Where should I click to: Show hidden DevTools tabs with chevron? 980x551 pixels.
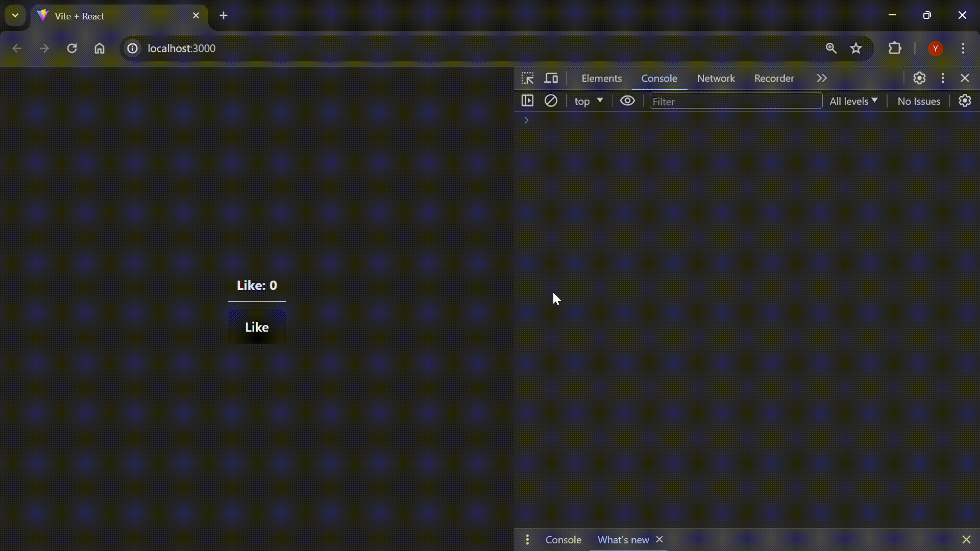click(x=821, y=78)
